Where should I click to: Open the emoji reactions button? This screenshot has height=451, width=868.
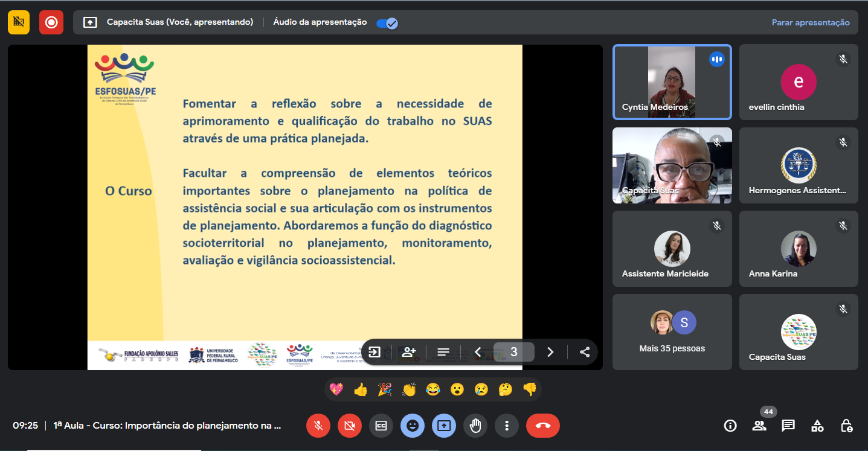tap(413, 426)
